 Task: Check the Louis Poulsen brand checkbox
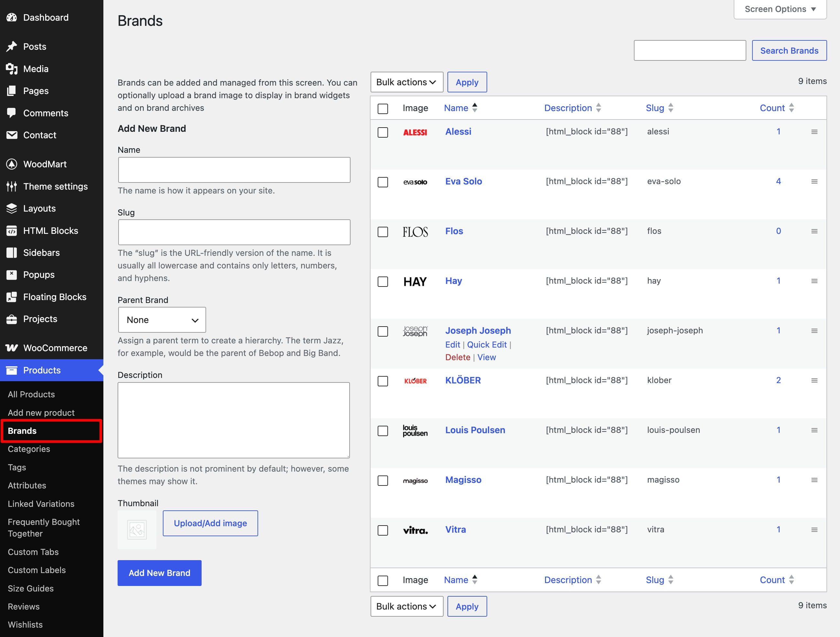coord(383,431)
